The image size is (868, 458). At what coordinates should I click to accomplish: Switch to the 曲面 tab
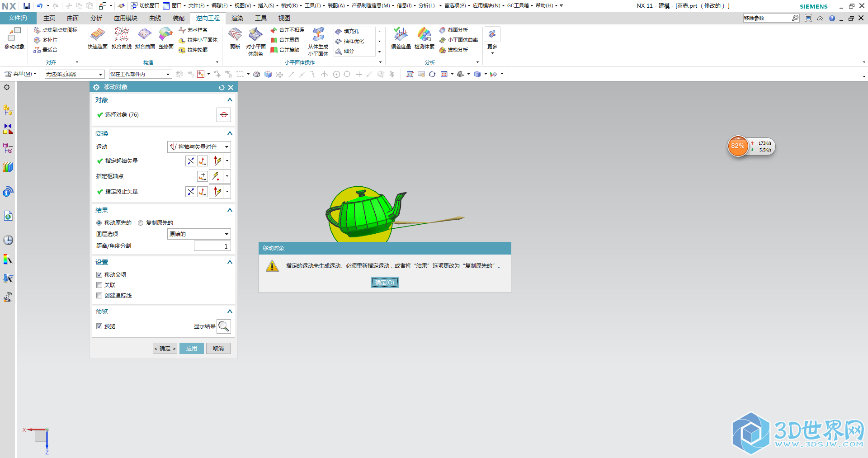click(x=73, y=18)
